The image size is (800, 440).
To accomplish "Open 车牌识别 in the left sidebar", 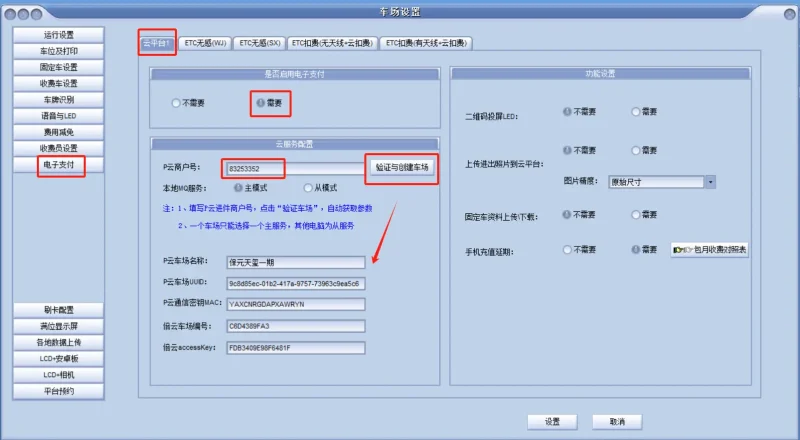I will (58, 100).
